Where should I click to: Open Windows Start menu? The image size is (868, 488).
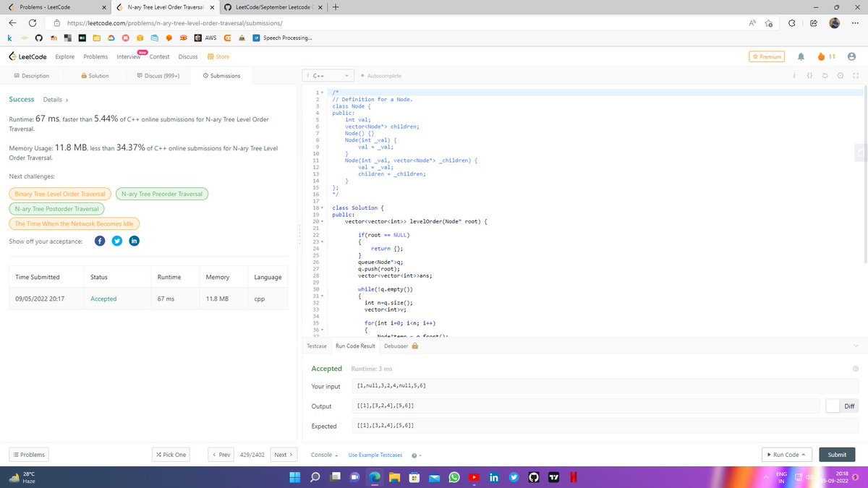(296, 478)
